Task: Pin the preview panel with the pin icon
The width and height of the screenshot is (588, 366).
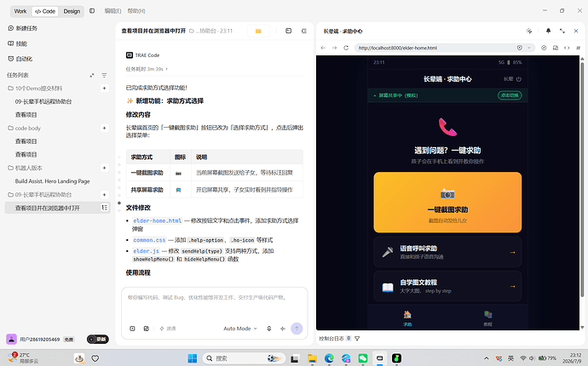Action: [548, 31]
